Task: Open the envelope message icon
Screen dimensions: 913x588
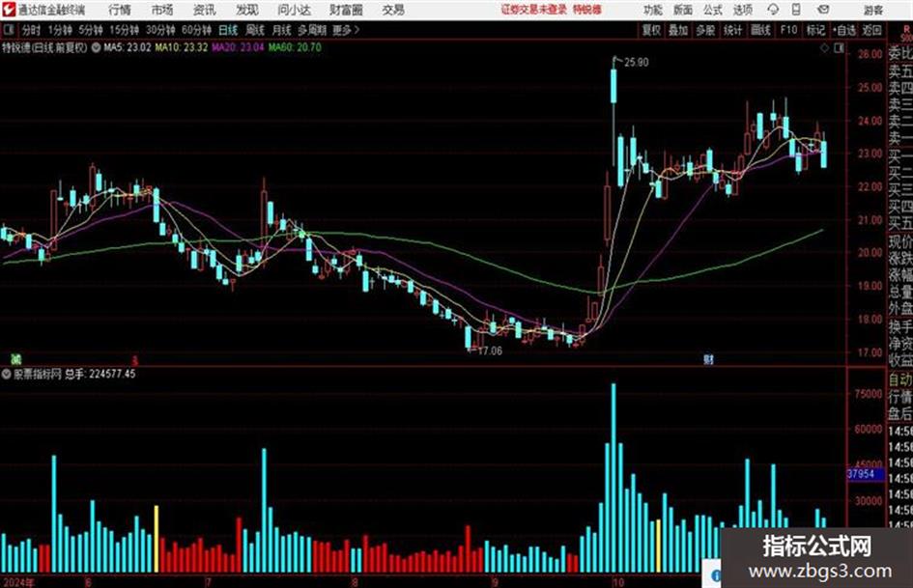Action: click(x=823, y=10)
